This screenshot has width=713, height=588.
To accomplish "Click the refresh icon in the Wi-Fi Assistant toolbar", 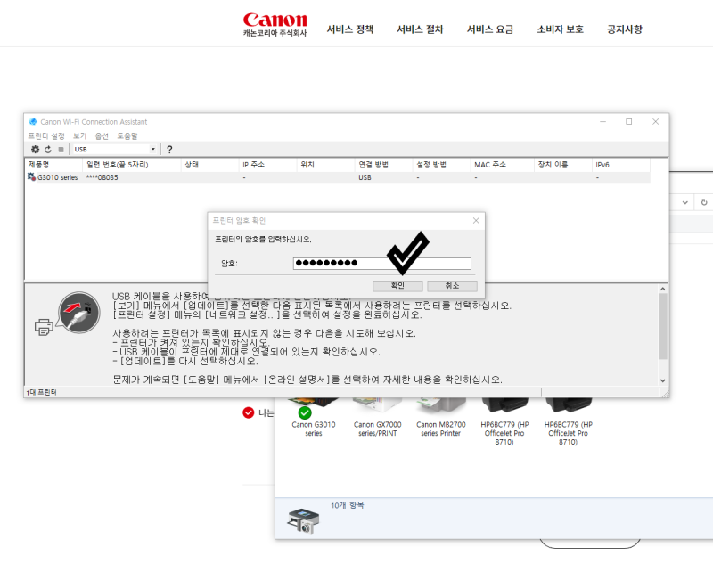I will [x=48, y=149].
